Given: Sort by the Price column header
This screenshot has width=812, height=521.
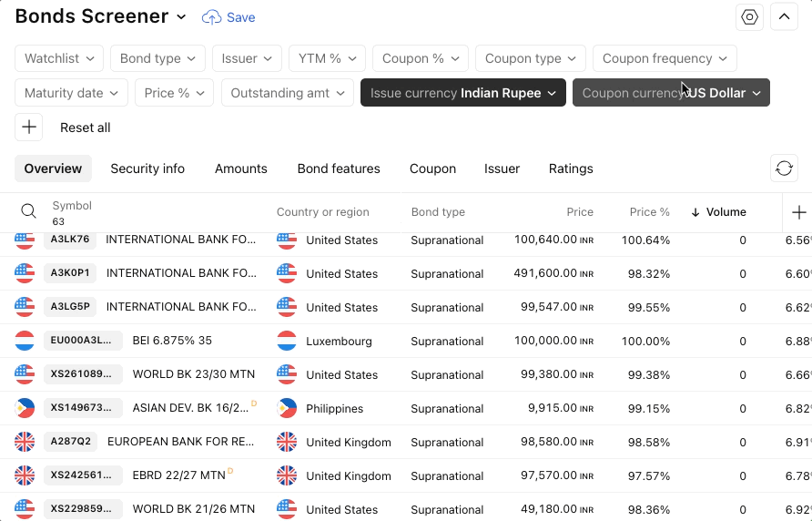Looking at the screenshot, I should coord(580,212).
